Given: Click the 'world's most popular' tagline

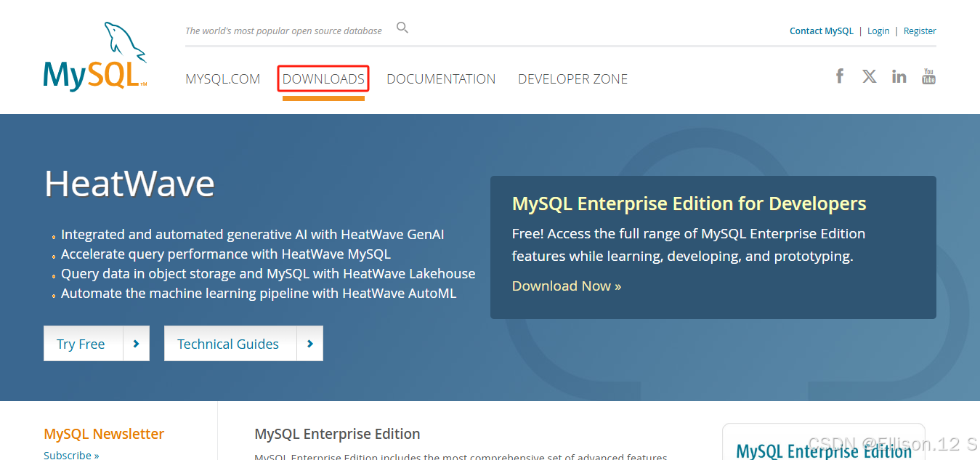Looking at the screenshot, I should (x=283, y=31).
